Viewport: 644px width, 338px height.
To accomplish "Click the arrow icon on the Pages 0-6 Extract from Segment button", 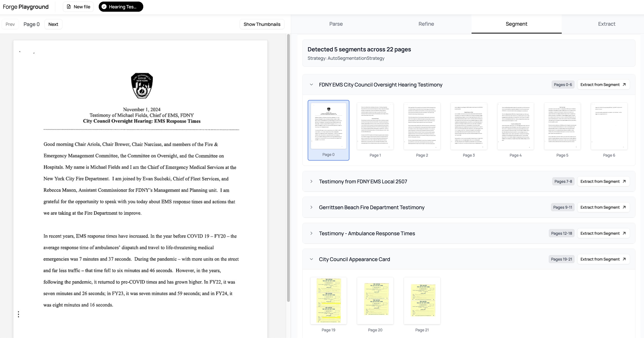I will pos(624,85).
